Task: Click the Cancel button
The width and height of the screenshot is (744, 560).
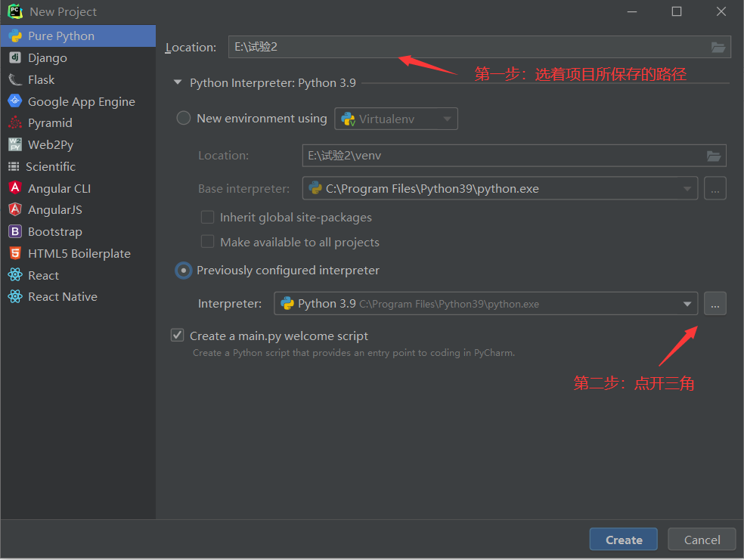Action: click(702, 539)
